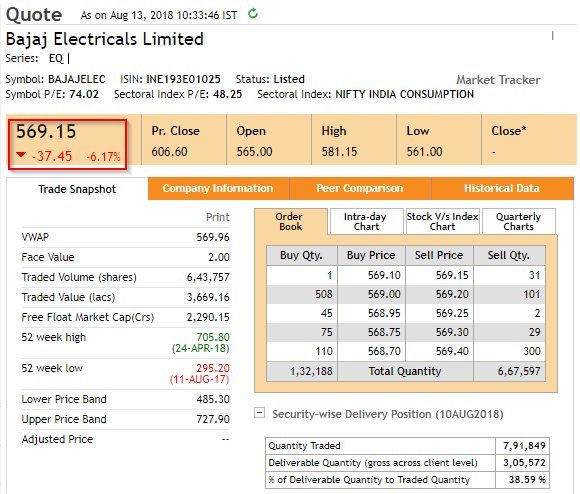Click the Low value 561.00
Screen dimensions: 580x494
pos(424,152)
